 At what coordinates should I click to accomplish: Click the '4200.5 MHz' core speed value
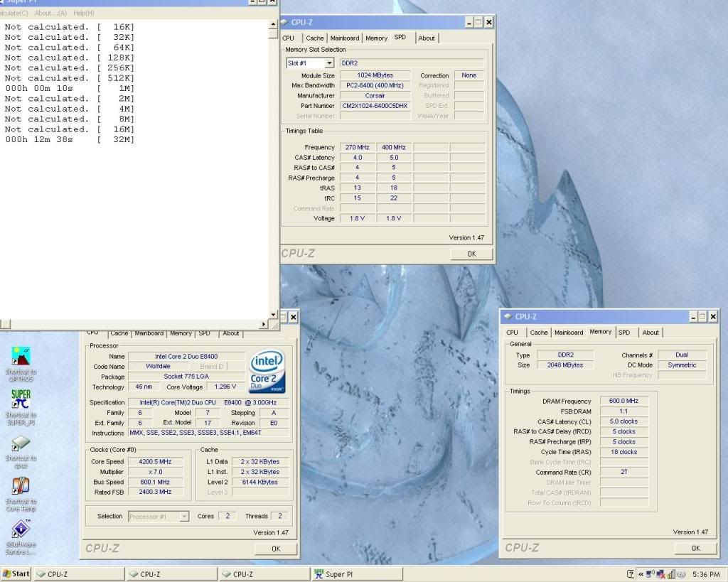click(x=156, y=462)
